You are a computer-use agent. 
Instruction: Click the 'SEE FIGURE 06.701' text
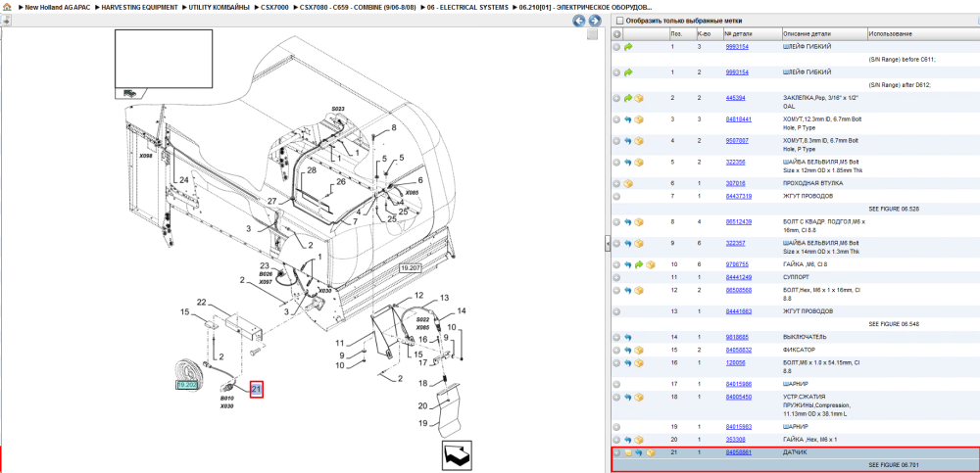tap(894, 465)
